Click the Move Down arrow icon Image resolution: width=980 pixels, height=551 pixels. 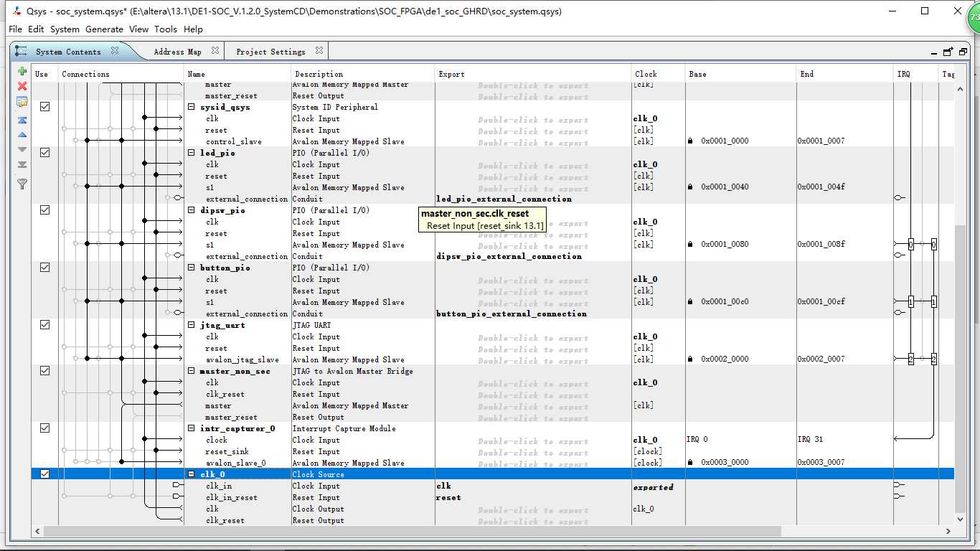click(22, 150)
